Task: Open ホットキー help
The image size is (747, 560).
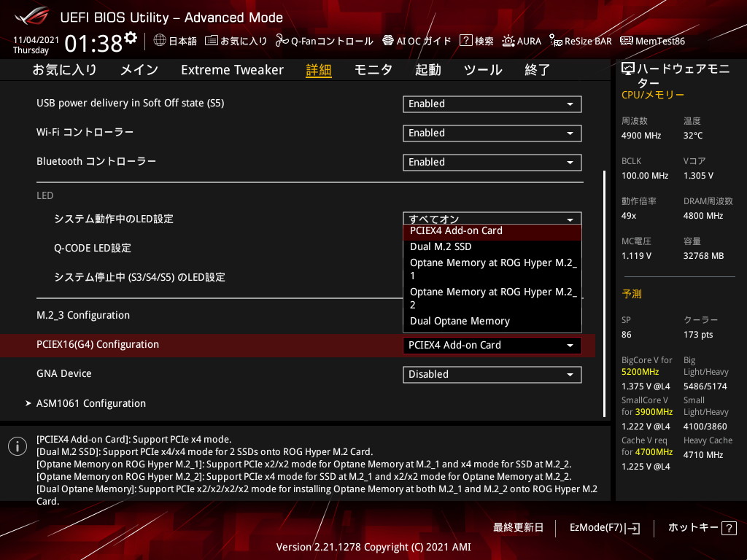Action: 703,528
